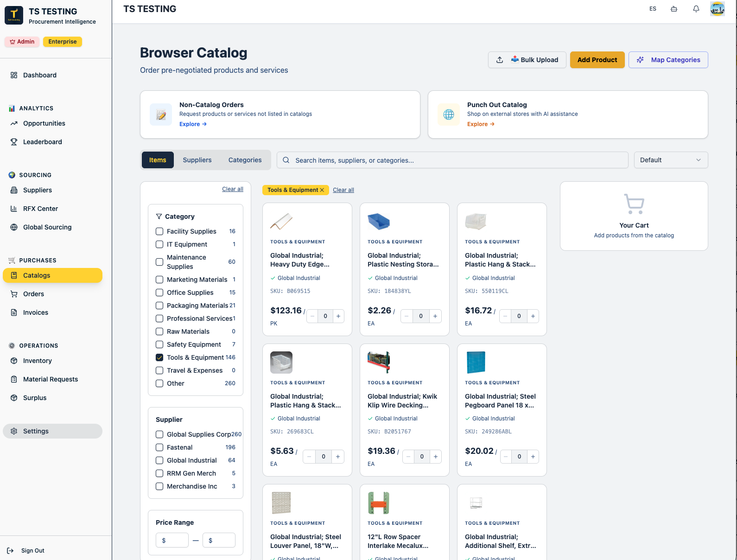The image size is (737, 560).
Task: Decrease quantity for Plastic Nesting Storage item
Action: pos(407,316)
